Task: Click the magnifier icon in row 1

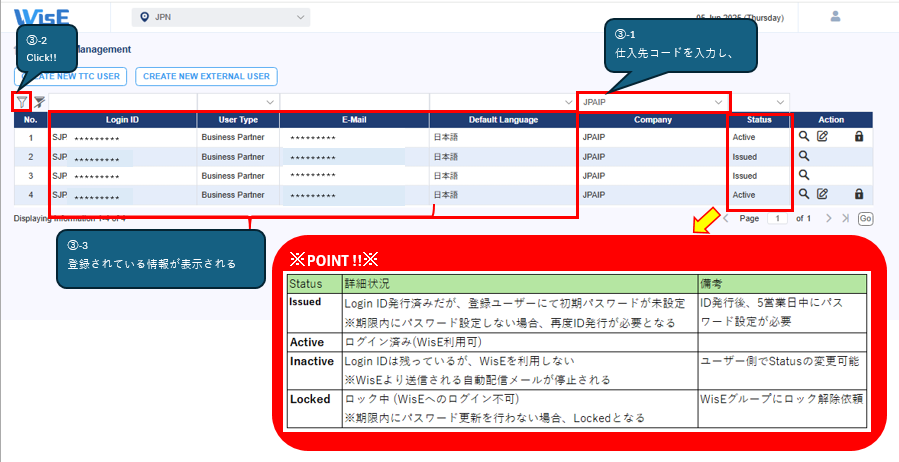Action: coord(804,137)
